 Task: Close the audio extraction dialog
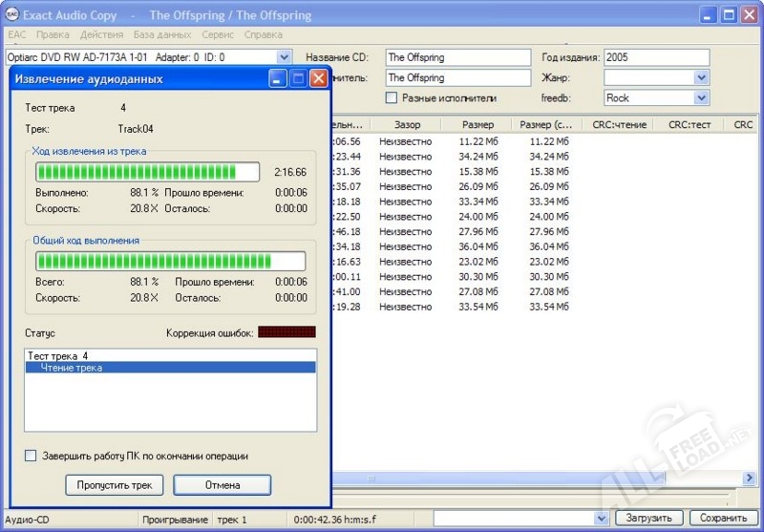coord(318,78)
